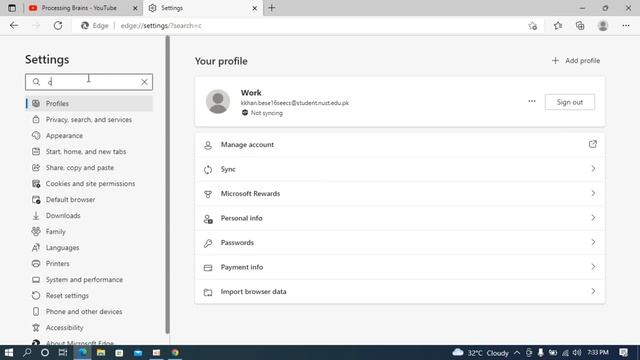Open Languages settings

[89, 248]
